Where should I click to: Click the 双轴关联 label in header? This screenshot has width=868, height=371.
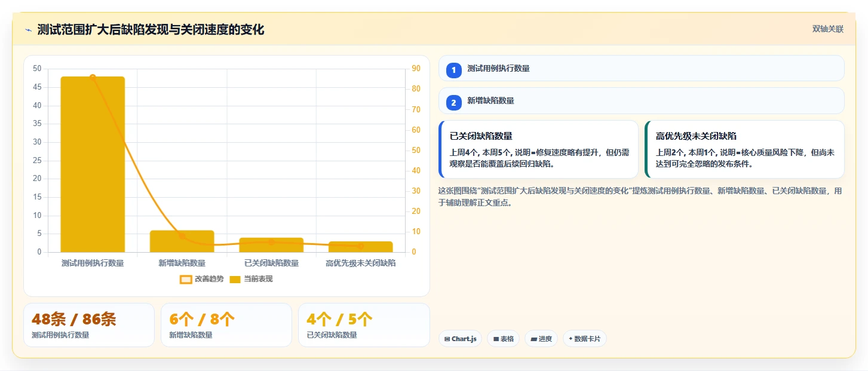coord(827,29)
